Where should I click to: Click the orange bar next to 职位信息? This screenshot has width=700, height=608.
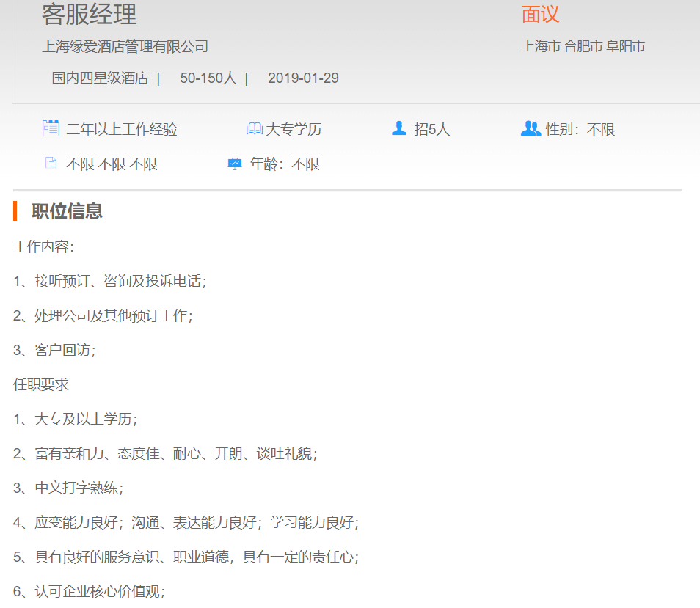click(15, 211)
